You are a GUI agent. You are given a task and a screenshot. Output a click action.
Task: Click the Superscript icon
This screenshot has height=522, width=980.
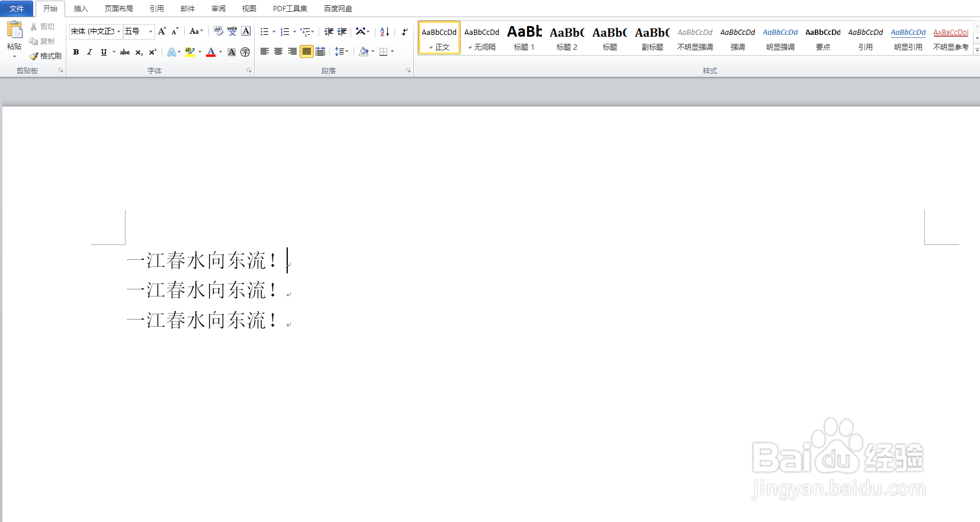pyautogui.click(x=152, y=52)
